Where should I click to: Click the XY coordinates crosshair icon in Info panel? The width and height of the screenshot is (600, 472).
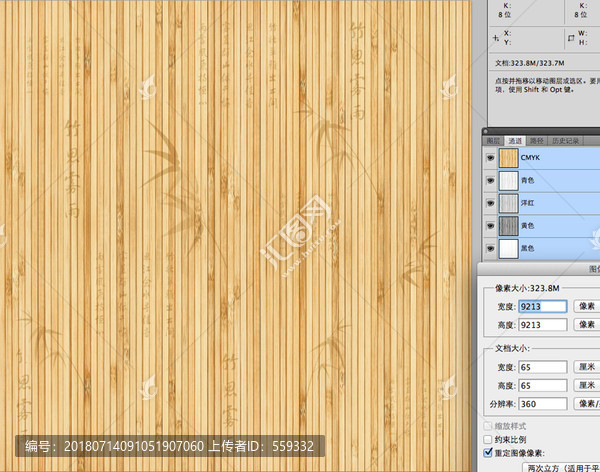point(496,38)
